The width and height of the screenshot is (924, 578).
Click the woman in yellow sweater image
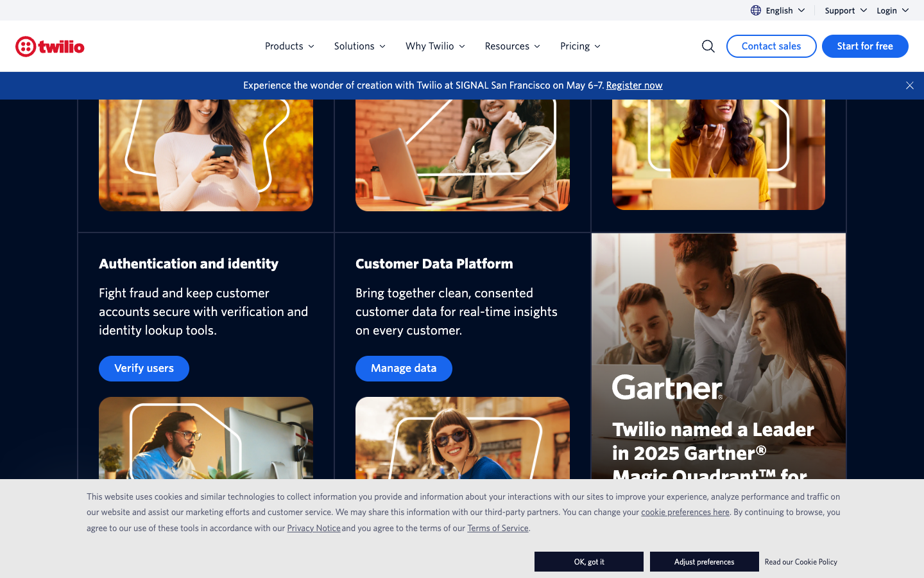tap(719, 155)
